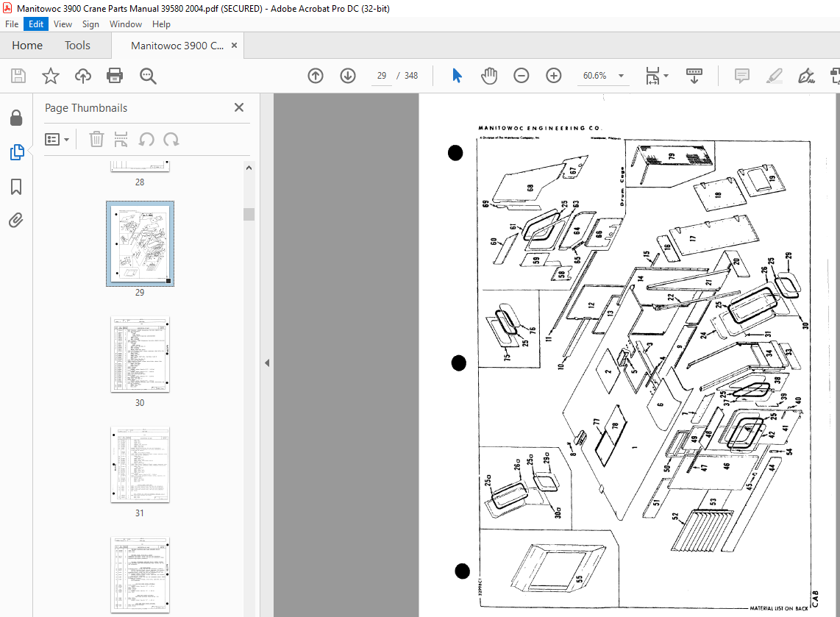Image resolution: width=840 pixels, height=617 pixels.
Task: Toggle the Page Thumbnails sidebar icon
Action: 16,152
